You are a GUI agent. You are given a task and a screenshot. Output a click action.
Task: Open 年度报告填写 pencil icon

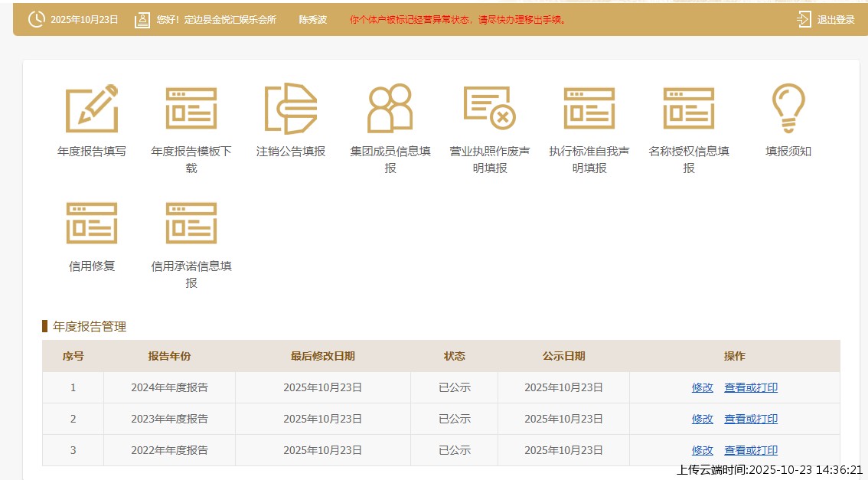coord(92,109)
